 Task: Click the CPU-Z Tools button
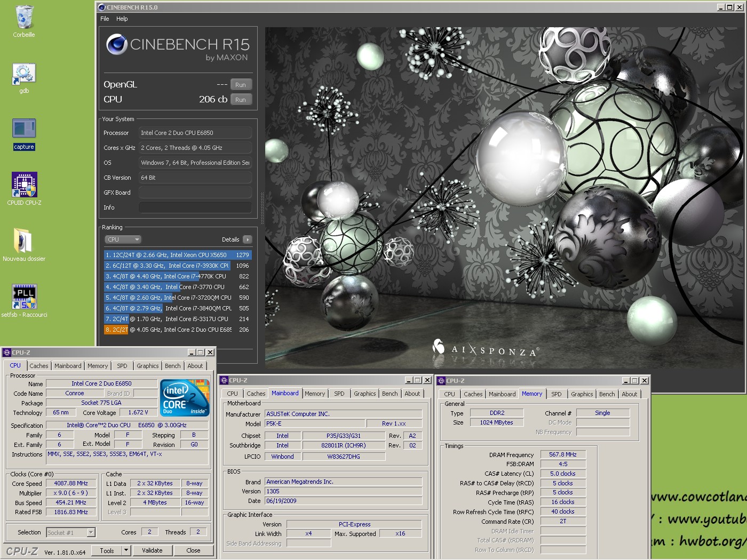pos(107,550)
